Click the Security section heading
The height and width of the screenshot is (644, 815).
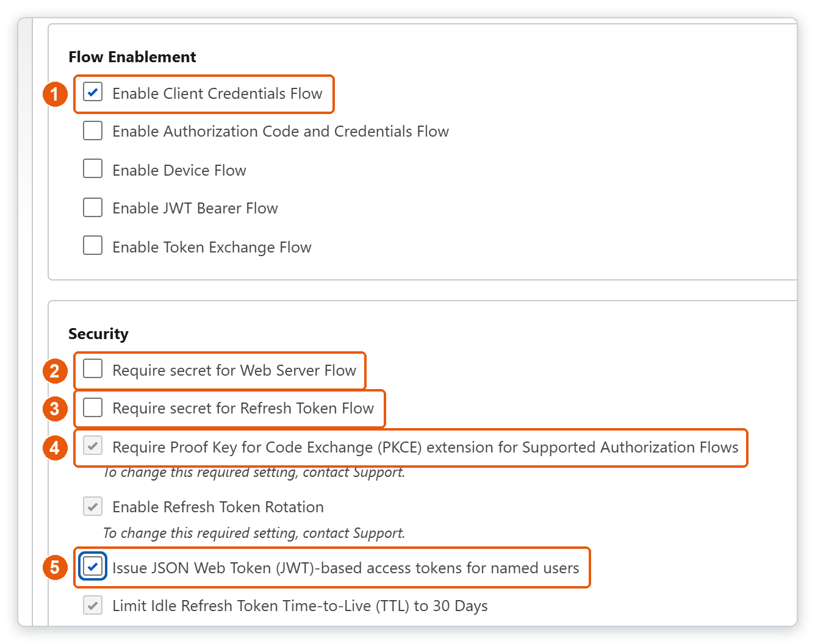pyautogui.click(x=99, y=334)
